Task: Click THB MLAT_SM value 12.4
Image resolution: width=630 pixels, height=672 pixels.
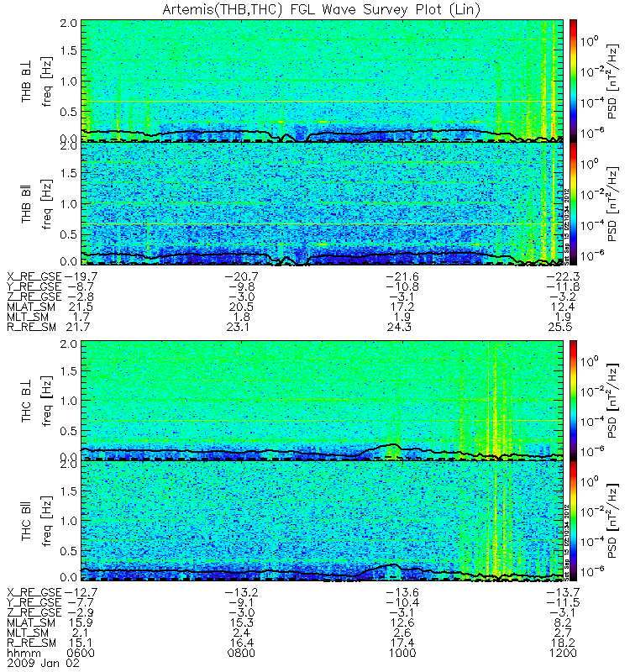Action: [x=563, y=307]
